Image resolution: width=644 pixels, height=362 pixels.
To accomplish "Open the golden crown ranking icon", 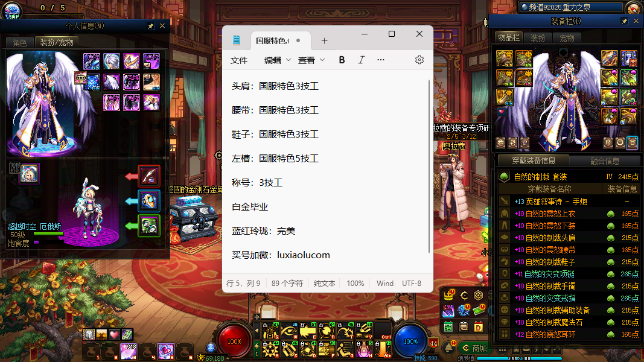I will [448, 296].
